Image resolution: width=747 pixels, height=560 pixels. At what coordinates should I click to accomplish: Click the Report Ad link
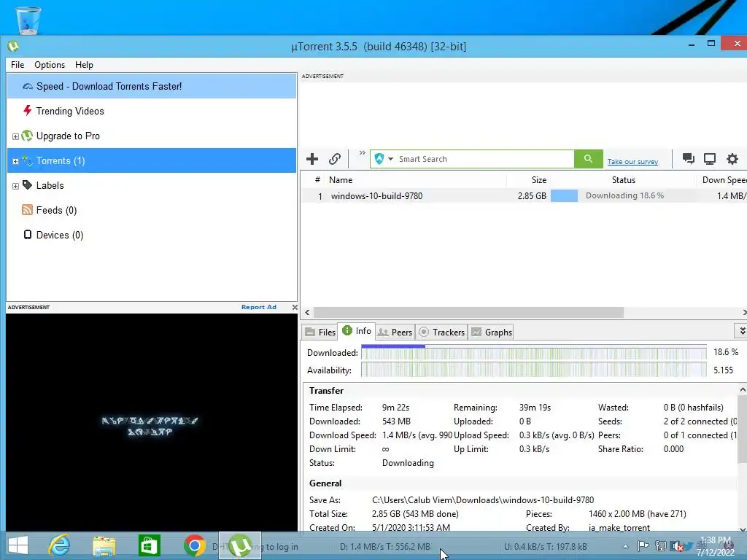point(259,307)
